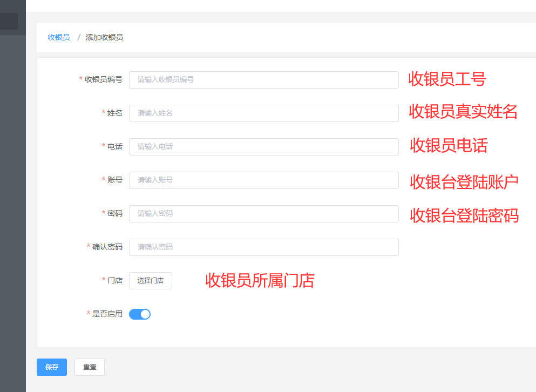Reset the form with 重置 button

(90, 367)
